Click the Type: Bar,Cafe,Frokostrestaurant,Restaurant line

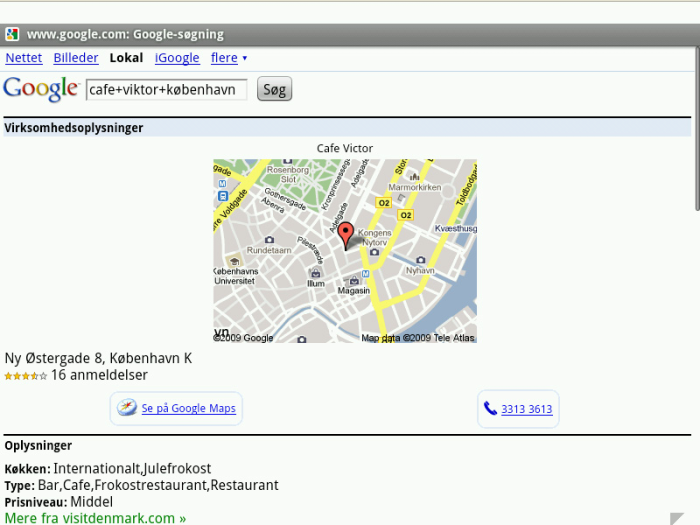point(142,485)
